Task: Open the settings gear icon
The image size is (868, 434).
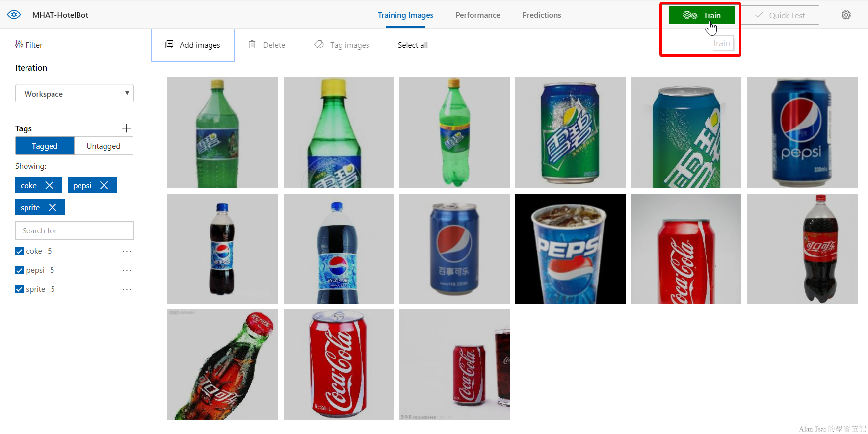Action: [846, 15]
